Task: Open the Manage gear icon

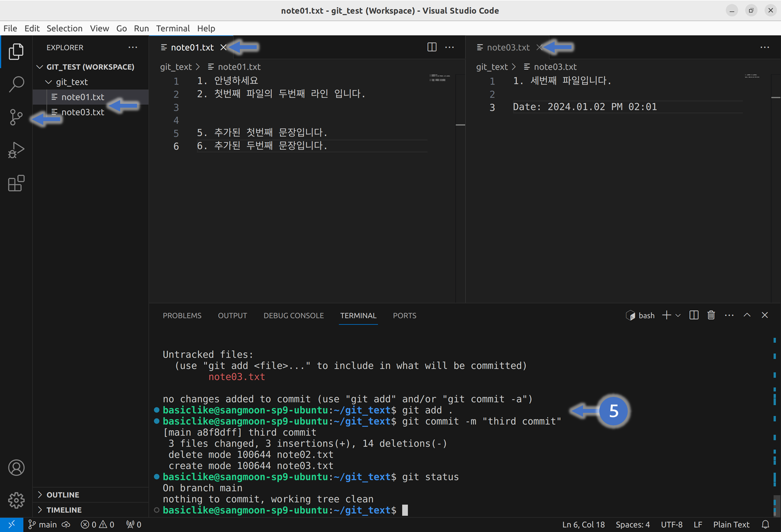Action: (x=16, y=500)
